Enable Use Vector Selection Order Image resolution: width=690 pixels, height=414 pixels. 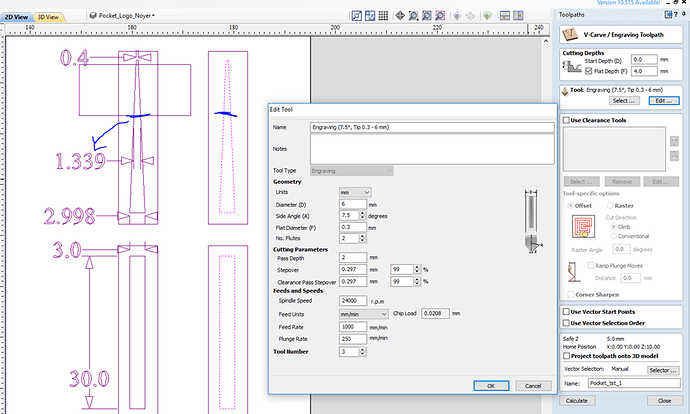pos(566,323)
